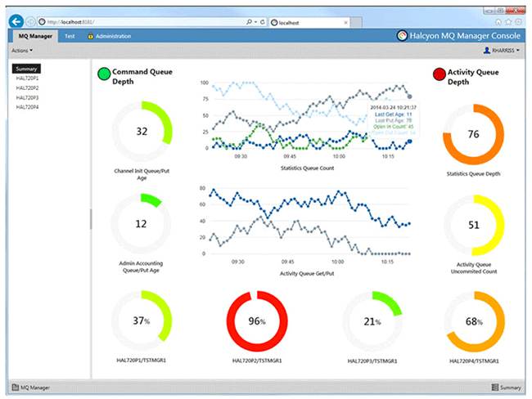Screen dimensions: 532x399
Task: Select HAL720P2 in the sidebar
Action: tap(27, 88)
